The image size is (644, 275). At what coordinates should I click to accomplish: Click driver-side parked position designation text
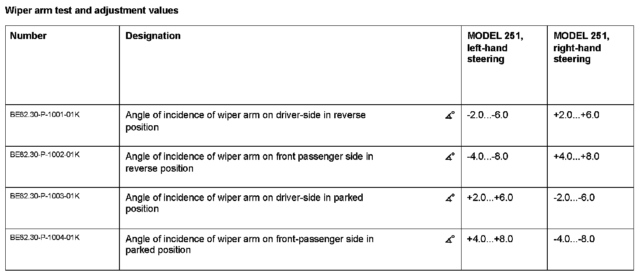click(244, 203)
